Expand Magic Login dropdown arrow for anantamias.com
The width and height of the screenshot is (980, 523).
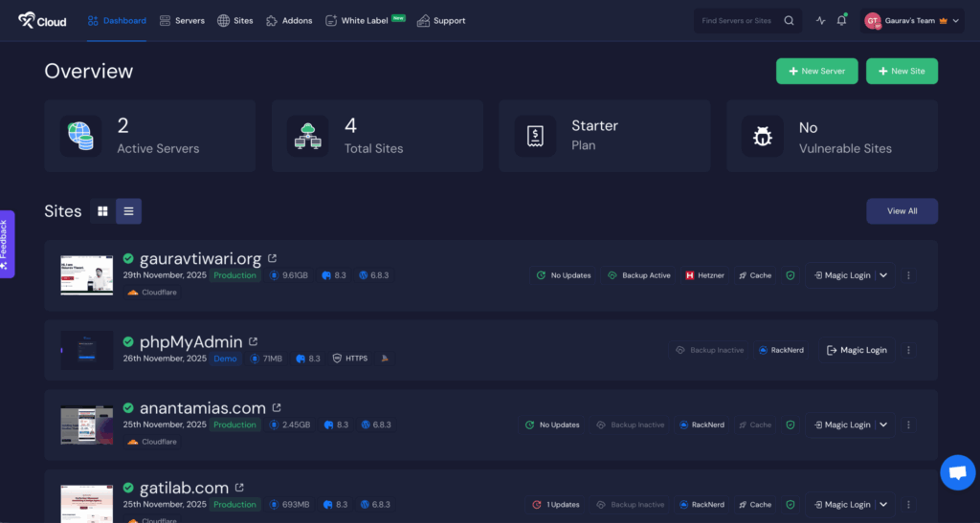883,425
